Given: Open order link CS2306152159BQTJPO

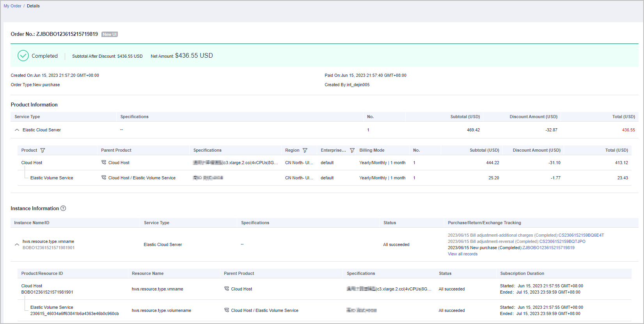Looking at the screenshot, I should (562, 242).
